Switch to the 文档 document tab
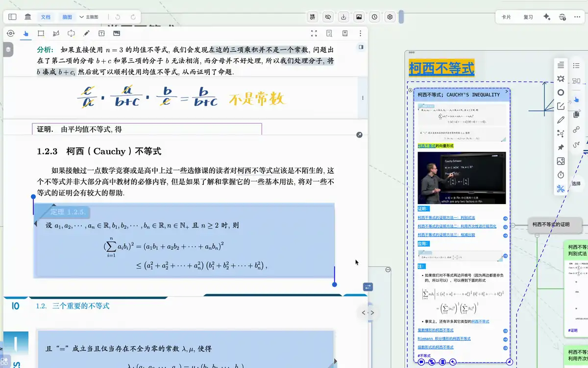 tap(46, 17)
